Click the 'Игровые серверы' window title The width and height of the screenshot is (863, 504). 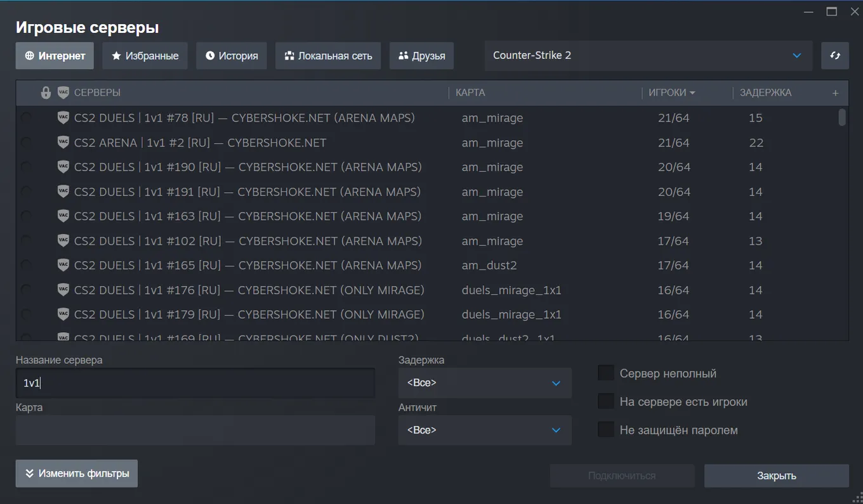click(x=88, y=27)
